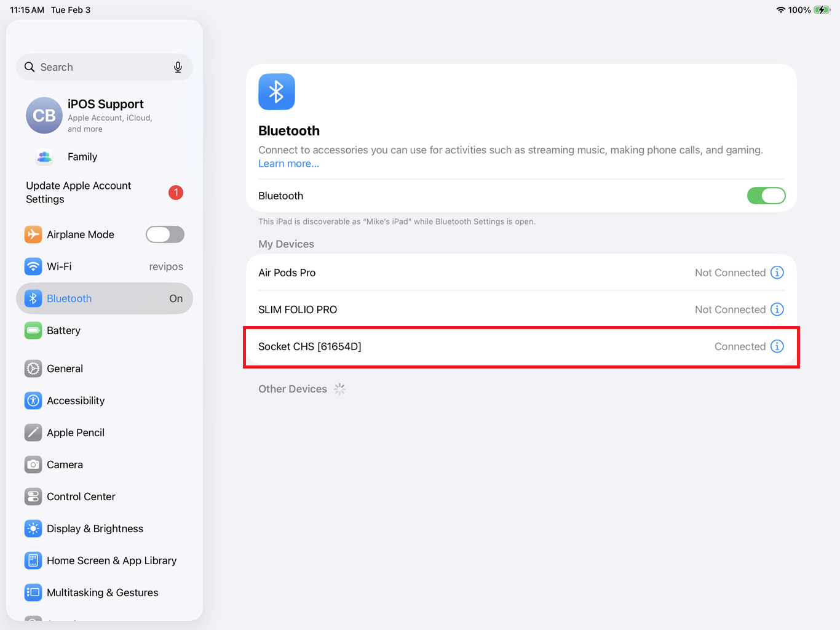The width and height of the screenshot is (840, 630).
Task: Open Accessibility settings
Action: (105, 401)
